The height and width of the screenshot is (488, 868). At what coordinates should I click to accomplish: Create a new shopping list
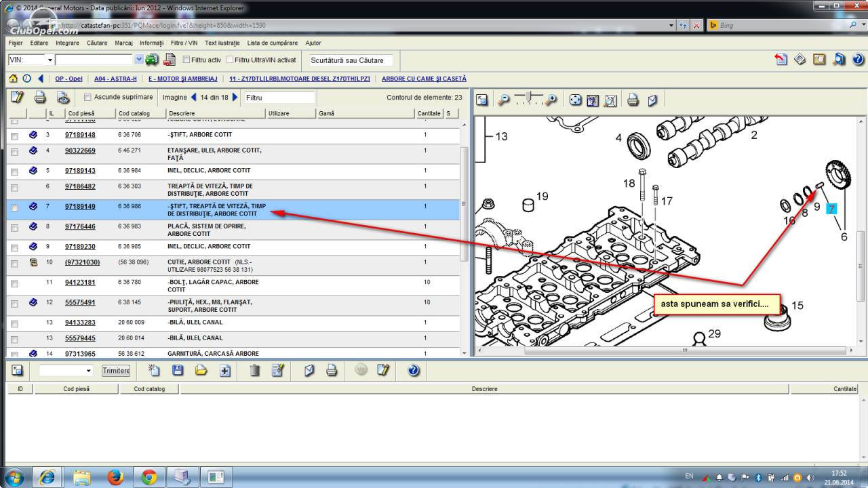[155, 370]
